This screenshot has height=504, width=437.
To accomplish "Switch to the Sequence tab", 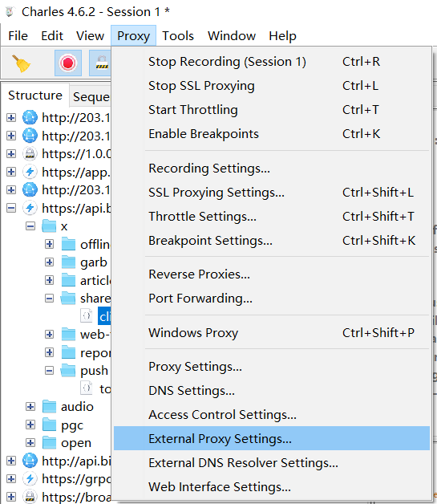I will 91,96.
